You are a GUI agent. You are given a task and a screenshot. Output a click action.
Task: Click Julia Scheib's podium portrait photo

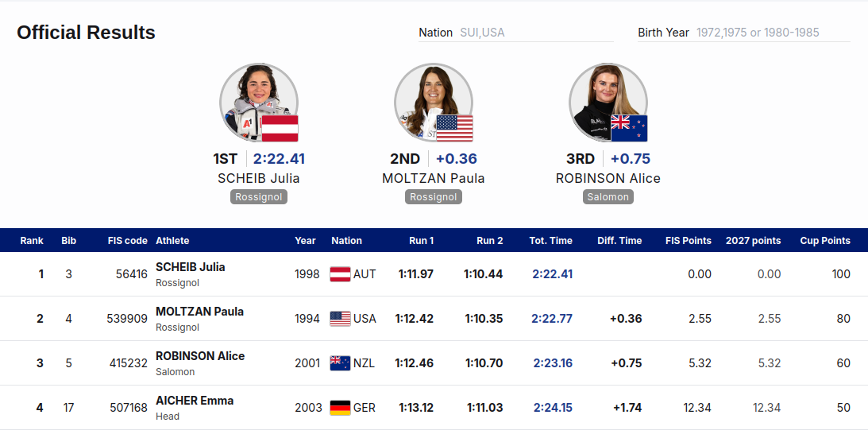[x=259, y=103]
